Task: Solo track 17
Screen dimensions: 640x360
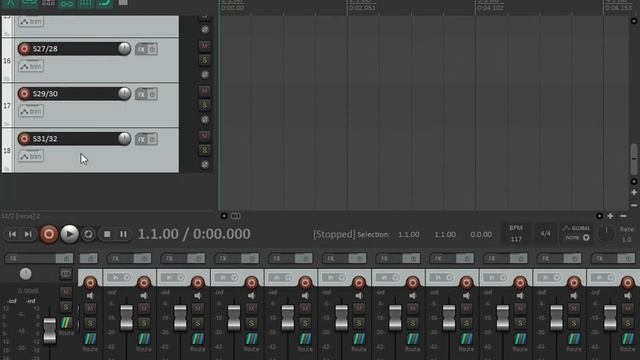Action: (x=204, y=105)
